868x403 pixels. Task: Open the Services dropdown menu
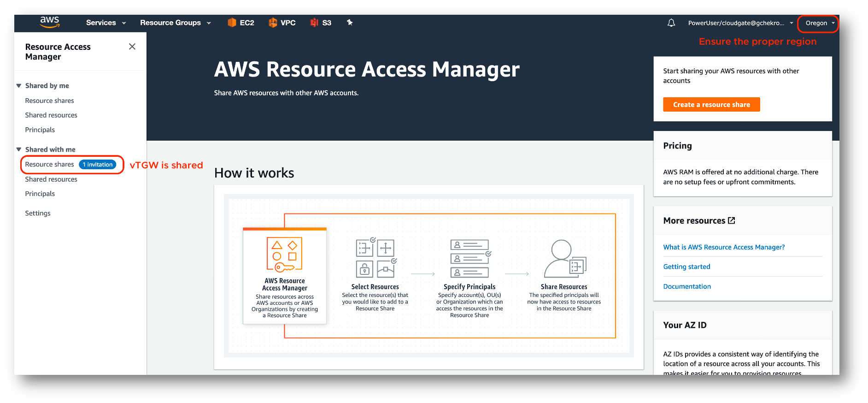click(106, 23)
